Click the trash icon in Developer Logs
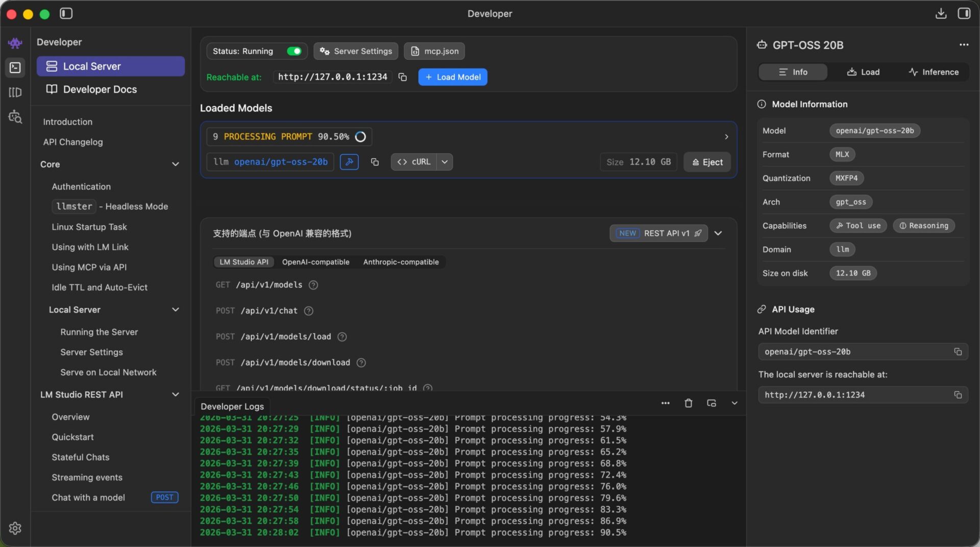Image resolution: width=980 pixels, height=547 pixels. [688, 403]
